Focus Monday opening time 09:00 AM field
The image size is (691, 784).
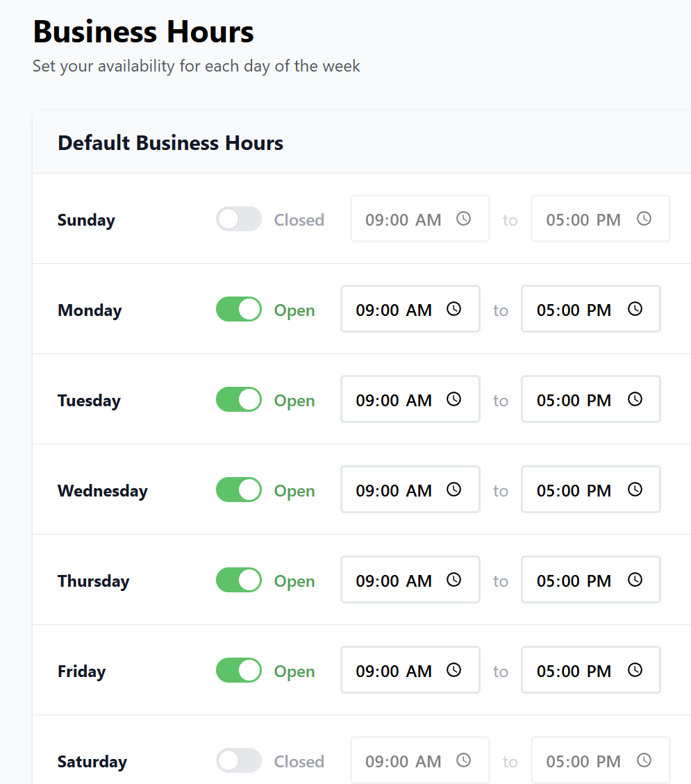[394, 310]
